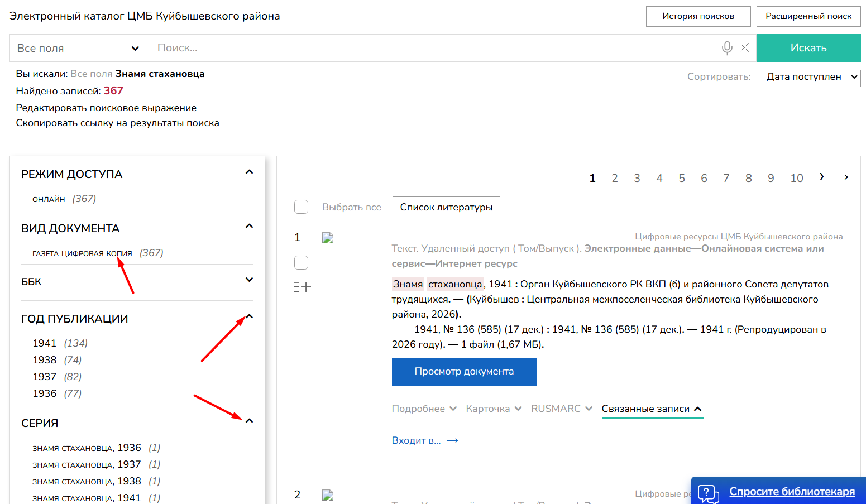The image size is (866, 504).
Task: Collapse the 'Режим доступа' filter section
Action: (x=249, y=172)
